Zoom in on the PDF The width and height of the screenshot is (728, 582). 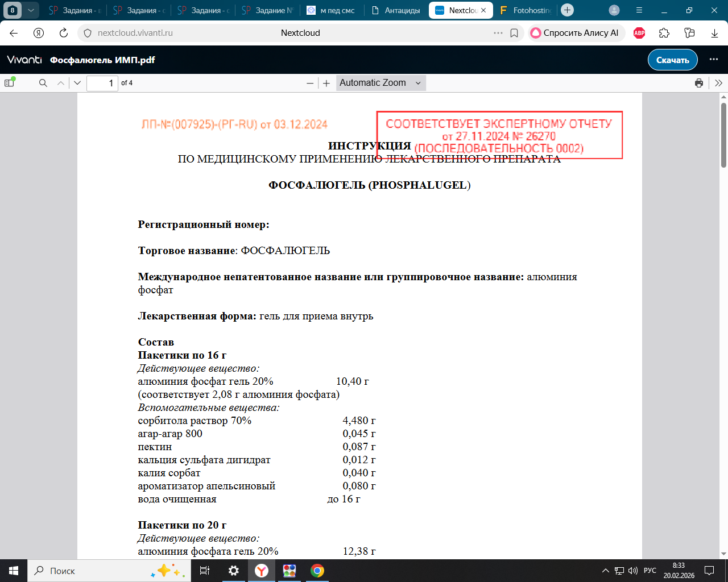tap(326, 83)
